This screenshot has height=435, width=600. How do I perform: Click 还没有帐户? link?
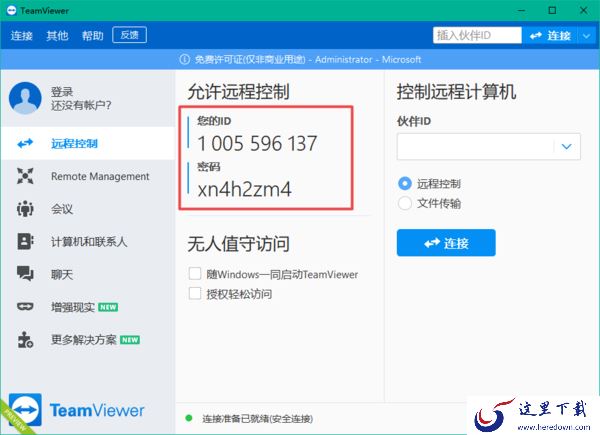coord(81,105)
